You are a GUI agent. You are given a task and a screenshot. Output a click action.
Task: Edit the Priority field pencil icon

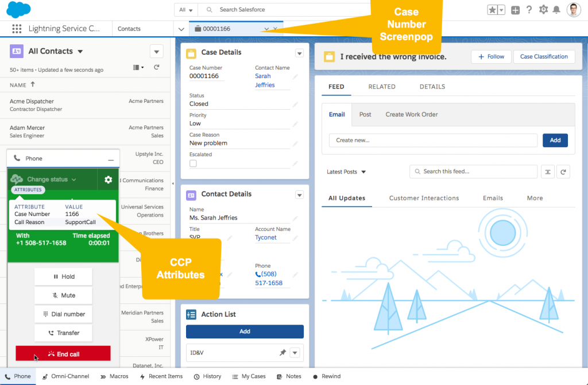click(x=295, y=124)
